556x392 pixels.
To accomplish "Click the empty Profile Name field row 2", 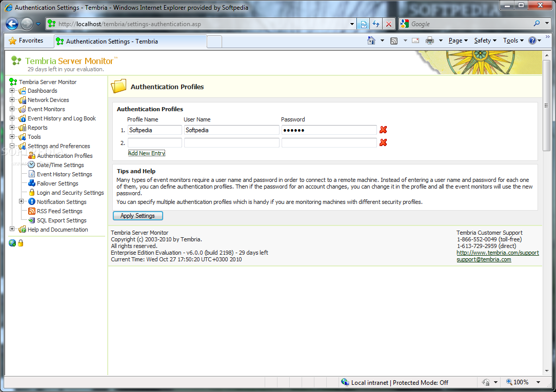I will pyautogui.click(x=154, y=142).
